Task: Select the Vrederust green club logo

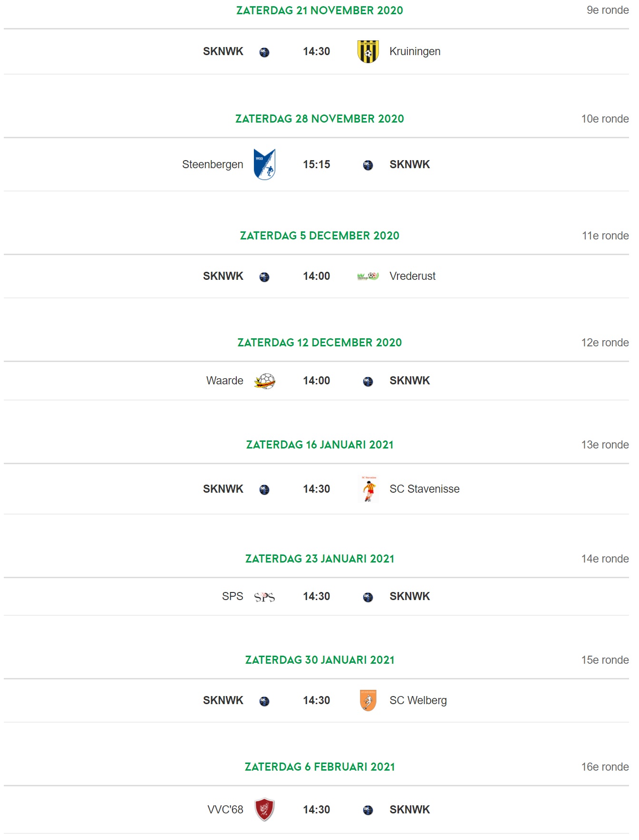Action: click(x=368, y=276)
